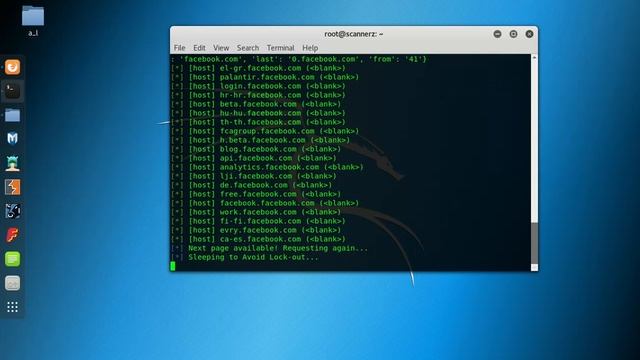Click the ca-es.facebook.com line
Screen dimensions: 640x360
point(258,239)
